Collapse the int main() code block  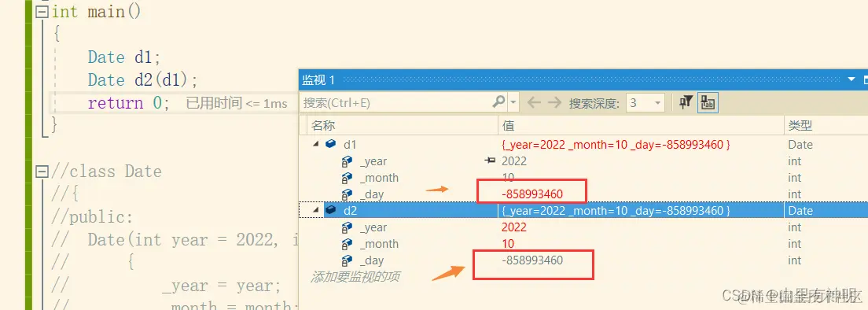pos(42,12)
